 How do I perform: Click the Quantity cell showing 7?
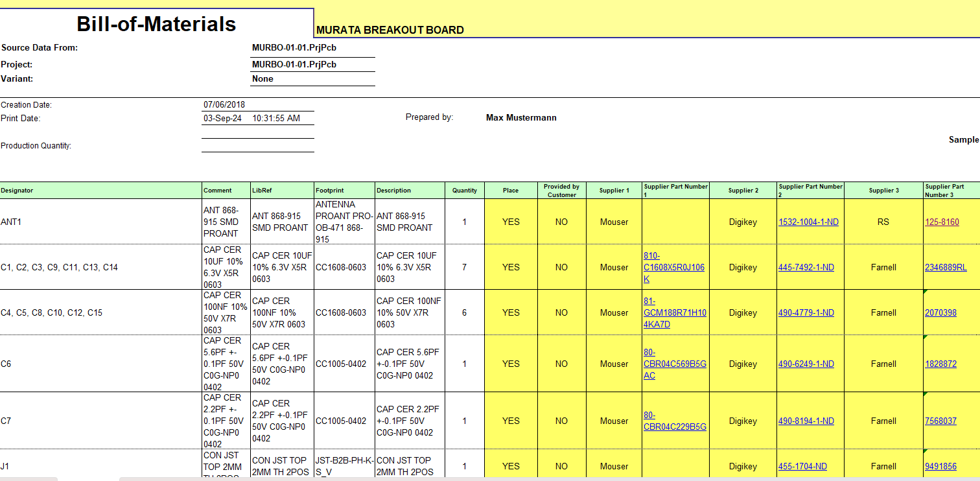(x=464, y=267)
